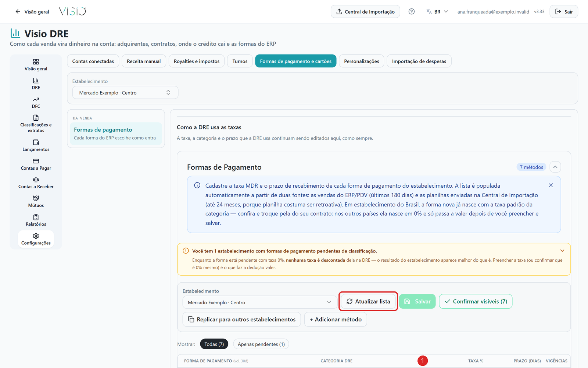Open the DFC sidebar section
Viewport: 588px width, 368px height.
[x=36, y=102]
